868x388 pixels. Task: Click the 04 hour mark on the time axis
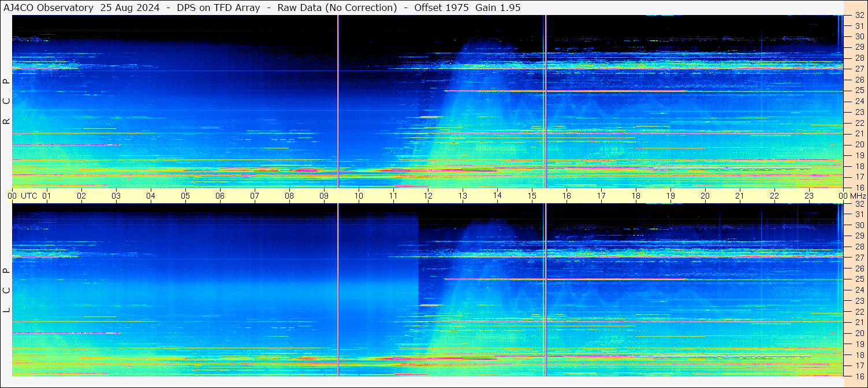coord(151,196)
